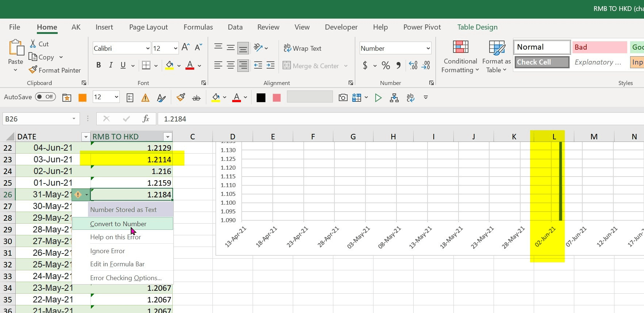The height and width of the screenshot is (313, 644).
Task: Toggle Italic formatting
Action: pos(111,65)
